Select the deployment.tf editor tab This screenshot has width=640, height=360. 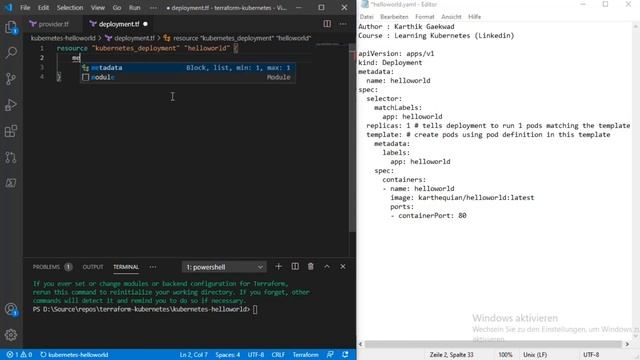pyautogui.click(x=118, y=24)
